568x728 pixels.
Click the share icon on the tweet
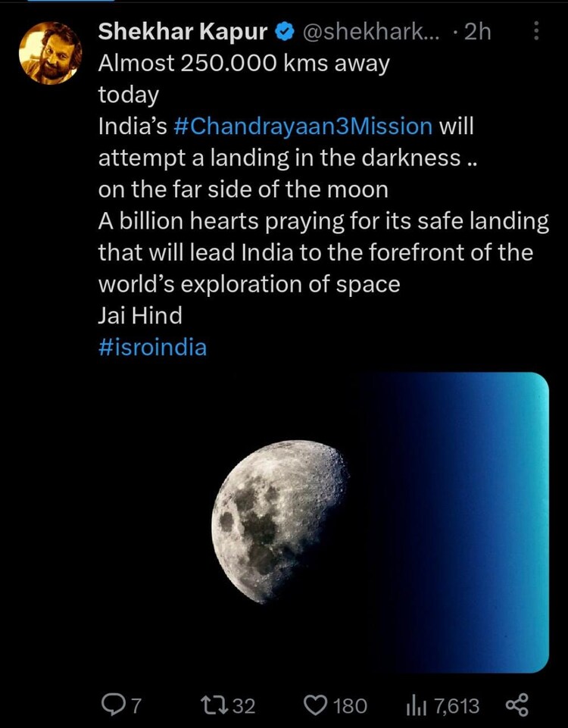(520, 705)
